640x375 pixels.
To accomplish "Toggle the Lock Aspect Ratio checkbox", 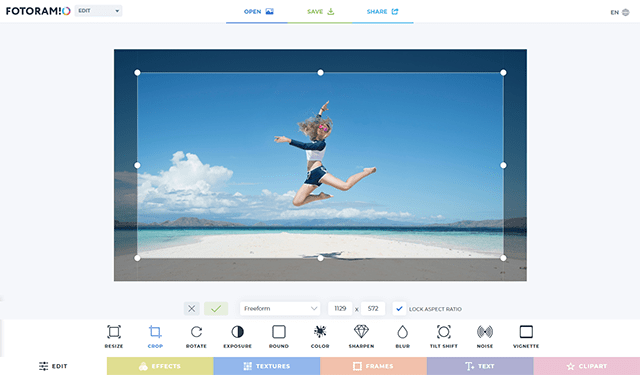I will [399, 308].
